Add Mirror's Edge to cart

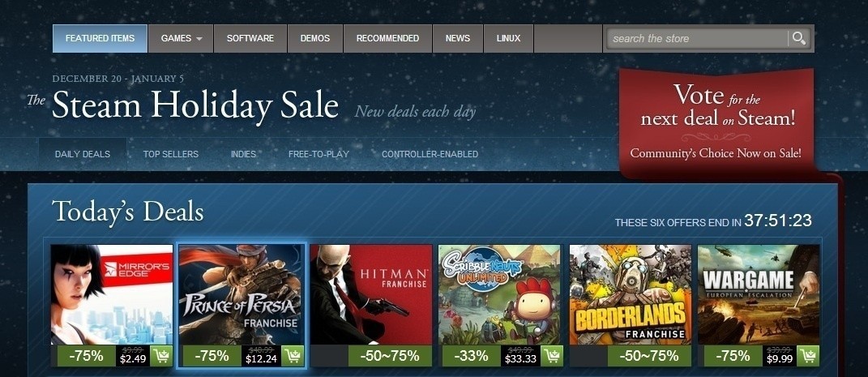click(161, 355)
